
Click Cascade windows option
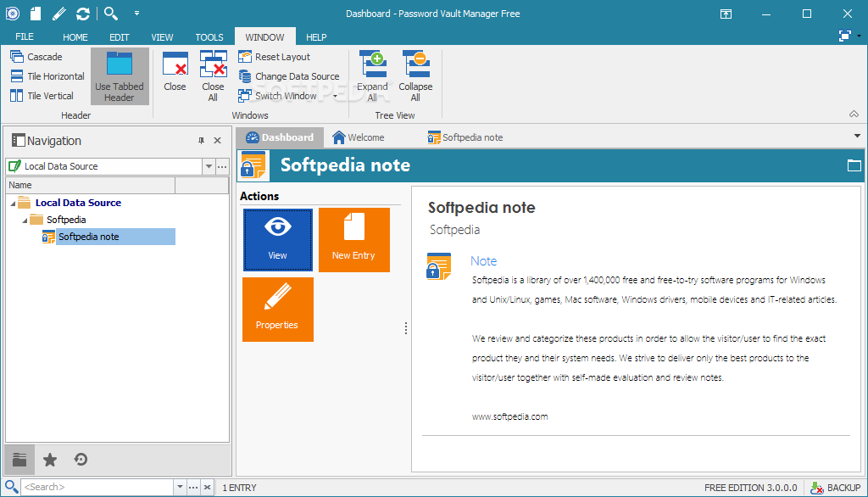(x=36, y=57)
